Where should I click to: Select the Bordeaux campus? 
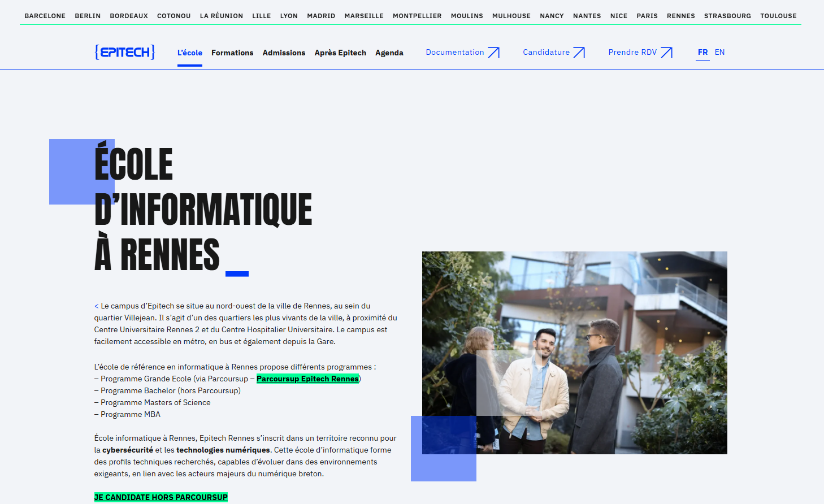pos(129,16)
